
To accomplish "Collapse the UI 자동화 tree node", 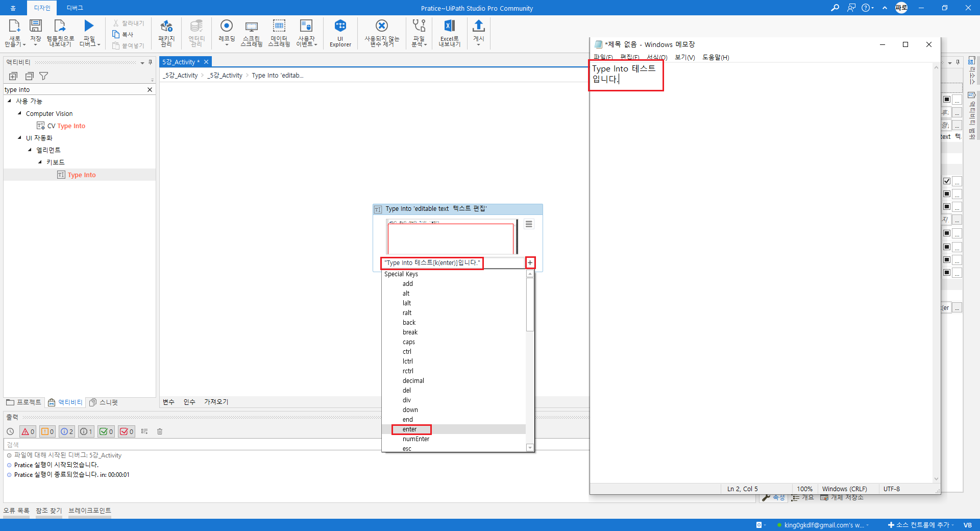I will 20,137.
